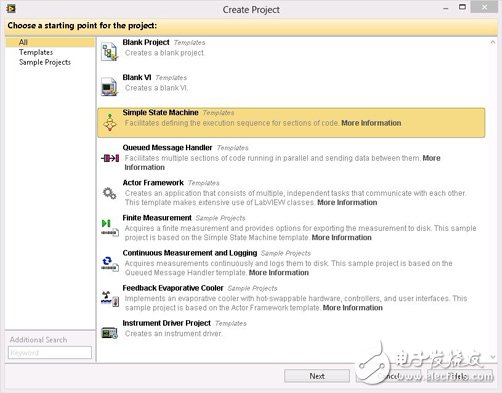The image size is (502, 393).
Task: Click the Next button
Action: [317, 376]
